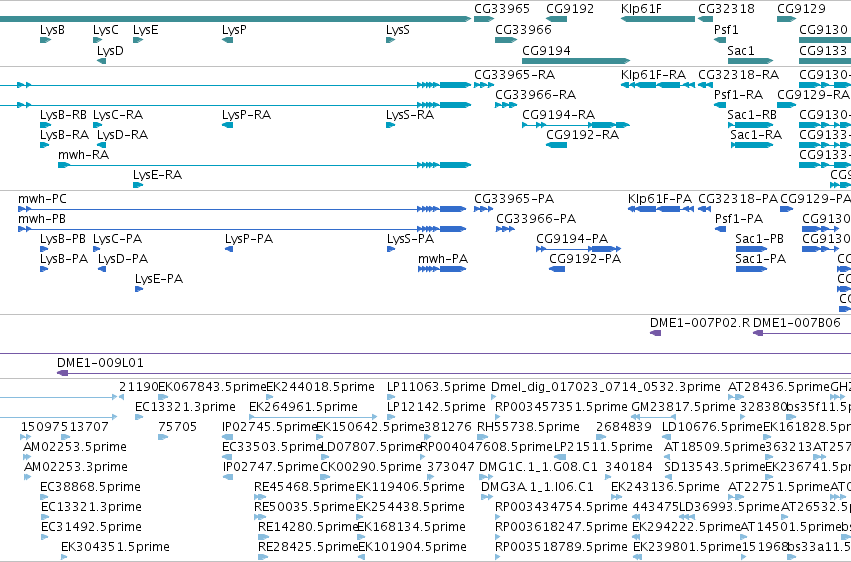
Task: Click the LysC-RA label
Action: click(x=118, y=115)
